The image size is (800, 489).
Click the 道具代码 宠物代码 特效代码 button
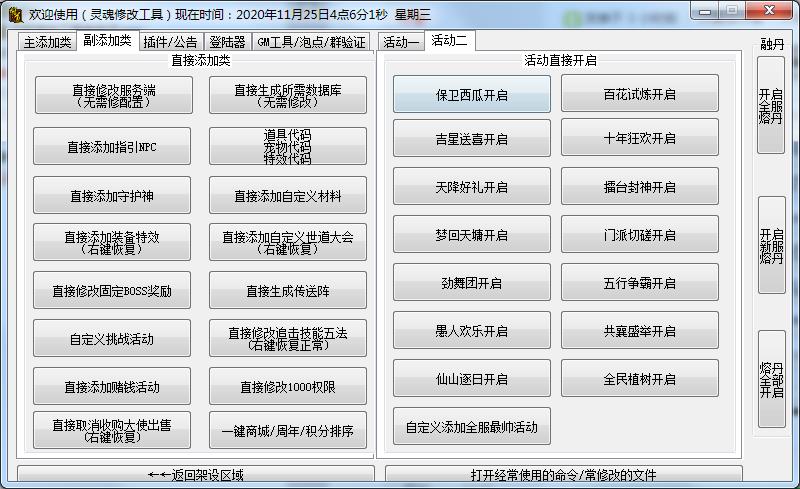click(287, 146)
